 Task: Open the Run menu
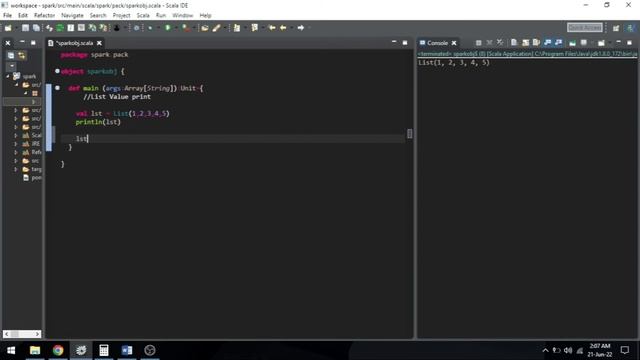point(161,15)
